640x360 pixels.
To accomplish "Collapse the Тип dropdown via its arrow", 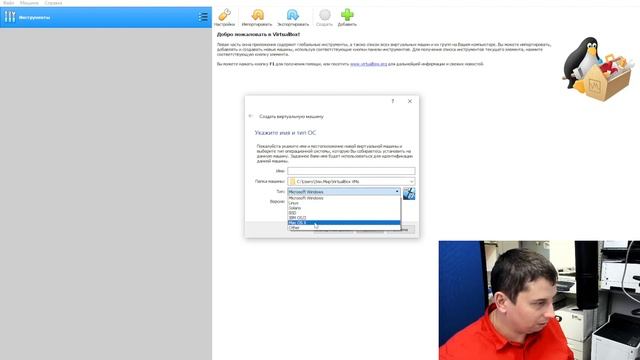I will (397, 191).
